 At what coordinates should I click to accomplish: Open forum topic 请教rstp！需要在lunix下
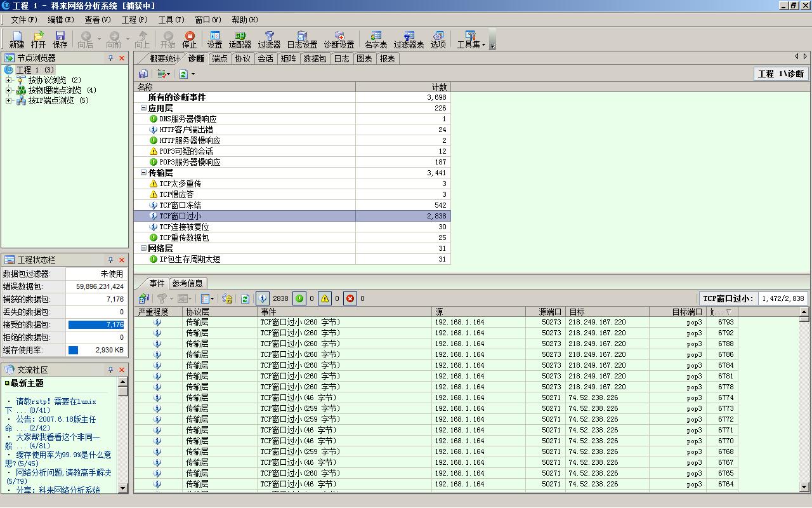coord(56,402)
